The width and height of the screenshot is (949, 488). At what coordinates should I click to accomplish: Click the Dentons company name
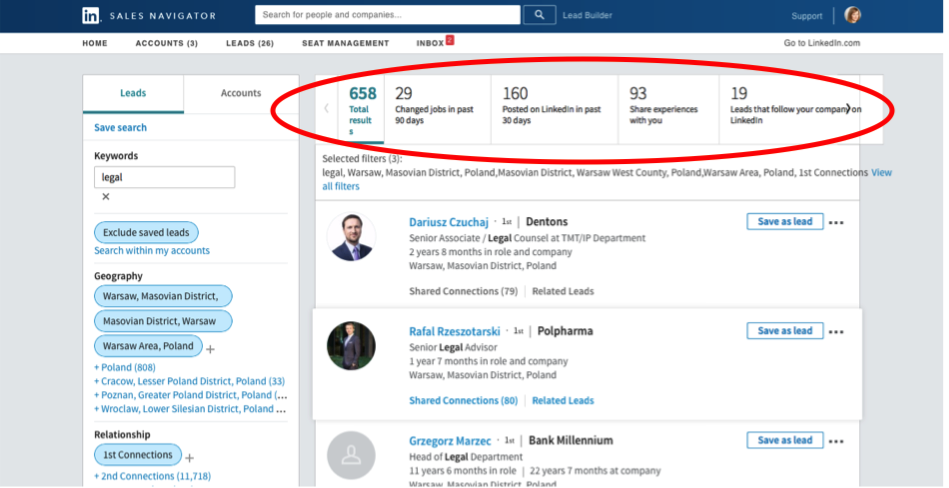pos(547,222)
